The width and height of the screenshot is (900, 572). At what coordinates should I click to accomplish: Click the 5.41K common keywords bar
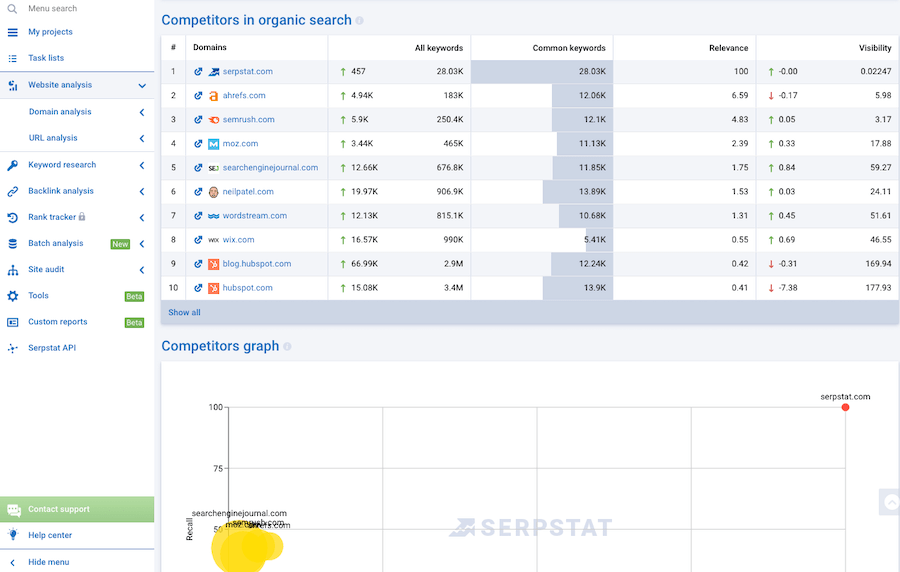599,240
